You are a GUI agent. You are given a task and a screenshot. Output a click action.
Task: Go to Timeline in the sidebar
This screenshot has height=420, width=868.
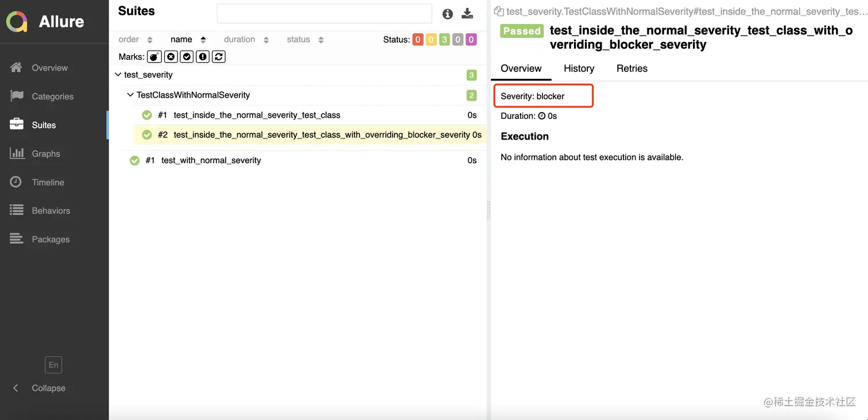(48, 182)
